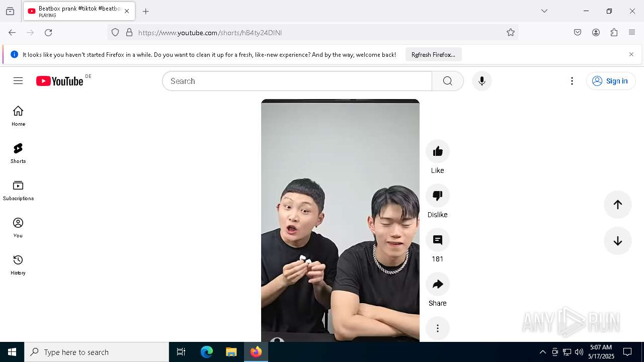
Task: Open YouTube settings three-dot menu
Action: click(x=572, y=81)
